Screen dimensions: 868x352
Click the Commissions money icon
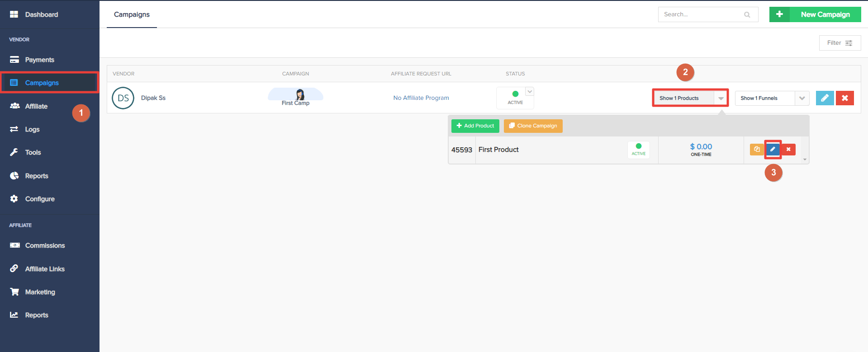15,245
